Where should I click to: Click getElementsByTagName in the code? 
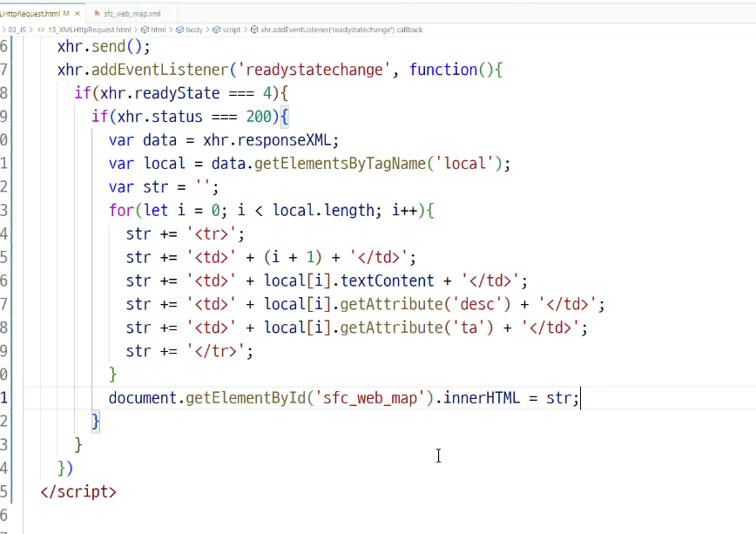[341, 164]
